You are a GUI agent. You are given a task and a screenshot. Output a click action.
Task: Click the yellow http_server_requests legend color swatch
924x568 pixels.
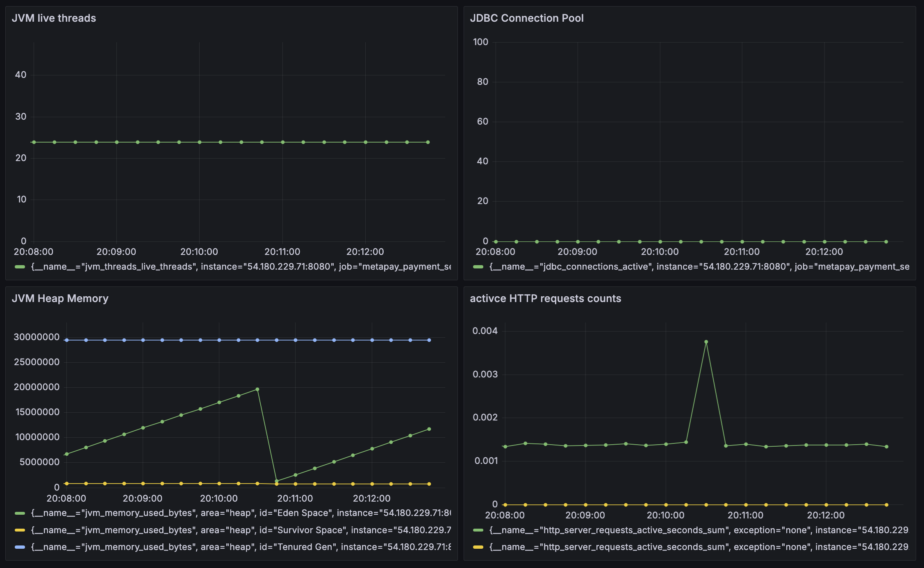point(478,547)
